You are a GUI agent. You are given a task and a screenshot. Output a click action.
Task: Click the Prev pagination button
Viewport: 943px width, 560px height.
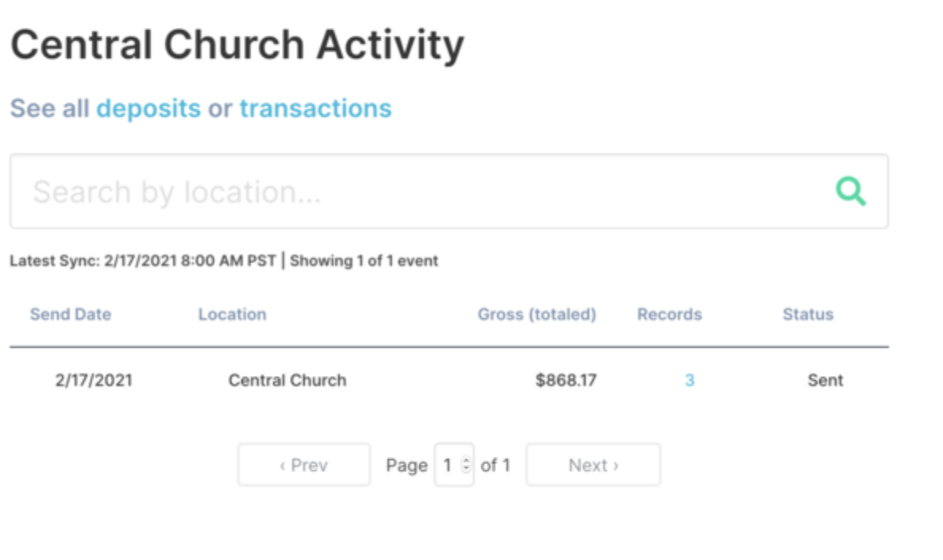(303, 465)
